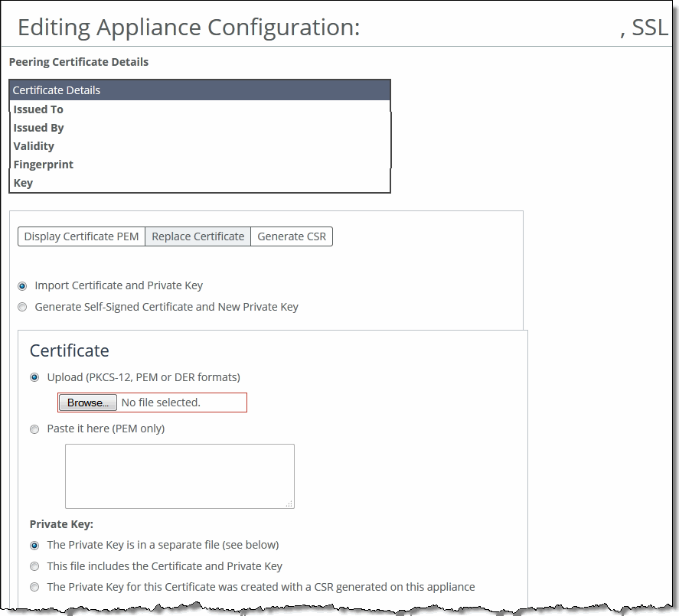Select the Replace Certificate tab
Image resolution: width=679 pixels, height=616 pixels.
197,236
